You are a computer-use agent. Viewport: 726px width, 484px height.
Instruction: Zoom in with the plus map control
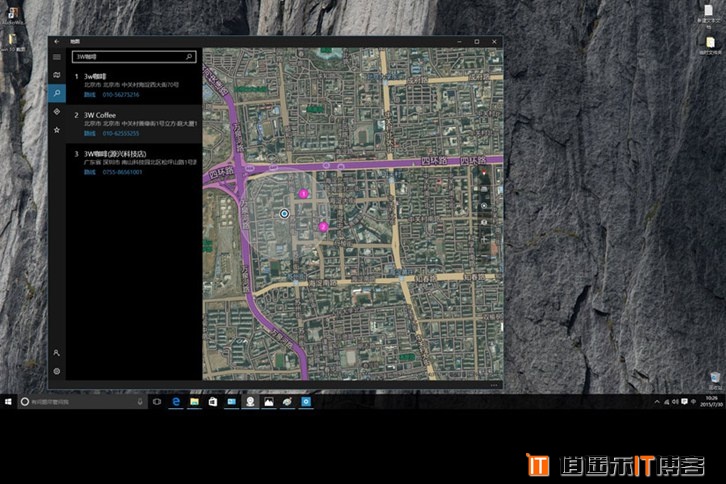(x=484, y=239)
